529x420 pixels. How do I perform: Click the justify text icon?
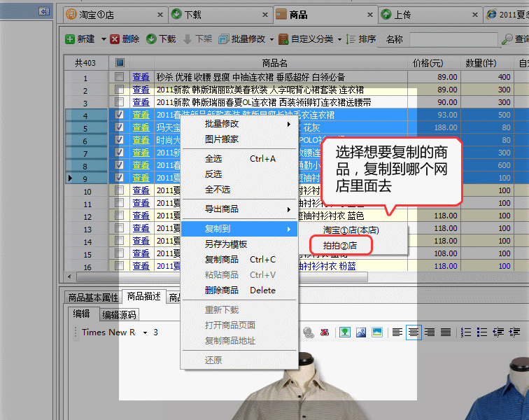[x=446, y=332]
